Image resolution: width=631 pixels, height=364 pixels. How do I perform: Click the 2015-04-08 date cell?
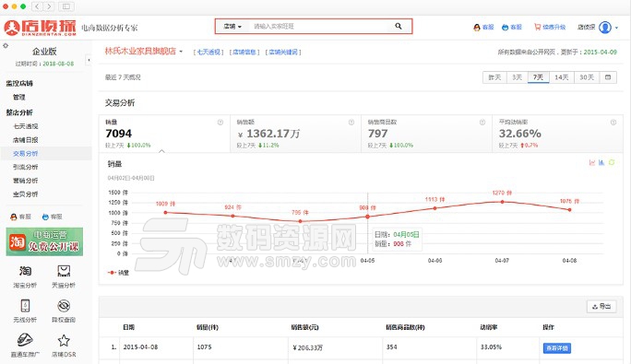pyautogui.click(x=140, y=347)
